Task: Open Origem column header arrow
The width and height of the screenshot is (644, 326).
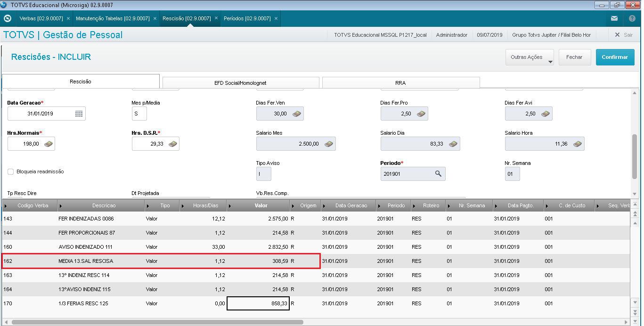Action: pyautogui.click(x=294, y=206)
